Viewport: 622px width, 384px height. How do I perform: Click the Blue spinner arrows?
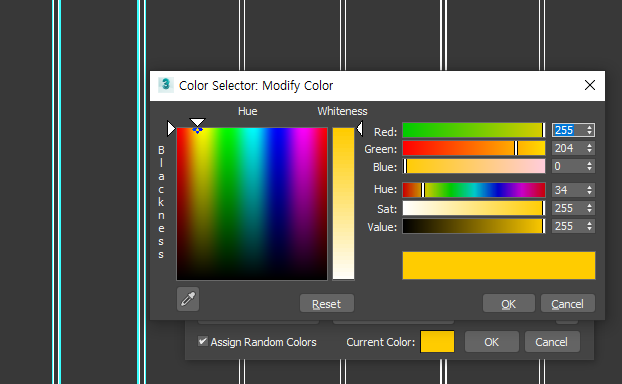click(589, 166)
